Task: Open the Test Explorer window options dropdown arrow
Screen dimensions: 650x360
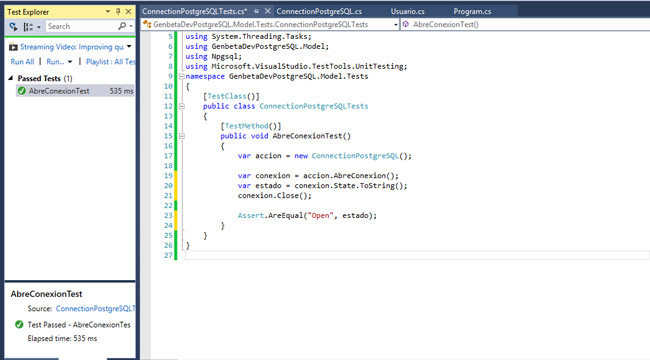Action: coord(108,12)
